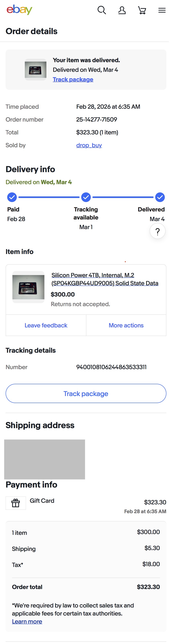The image size is (172, 644).
Task: Click the Tracking available step checkmark
Action: tap(86, 197)
